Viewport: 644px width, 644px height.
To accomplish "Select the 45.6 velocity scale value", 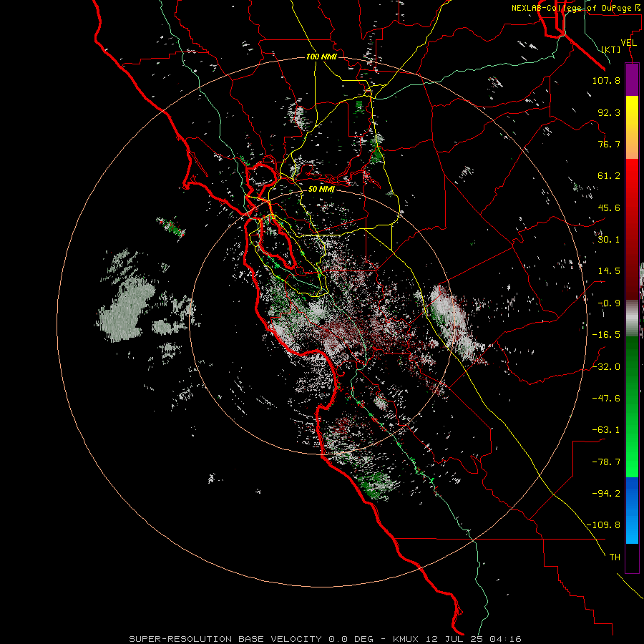I will pos(609,208).
